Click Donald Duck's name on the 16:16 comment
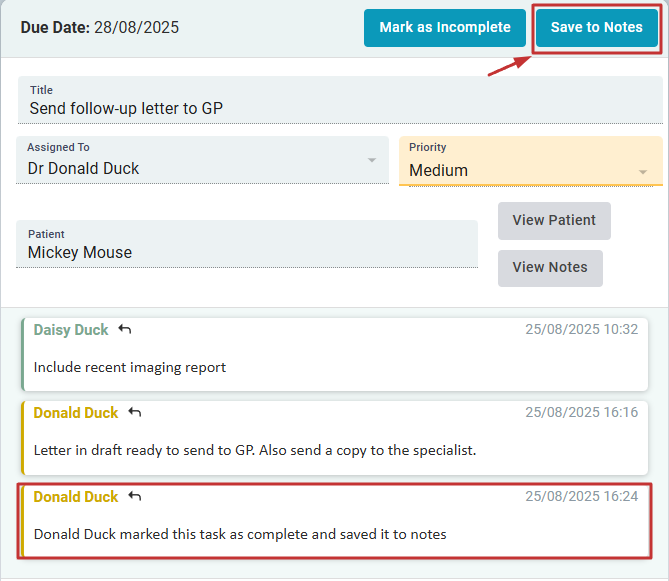Image resolution: width=669 pixels, height=581 pixels. click(x=76, y=412)
